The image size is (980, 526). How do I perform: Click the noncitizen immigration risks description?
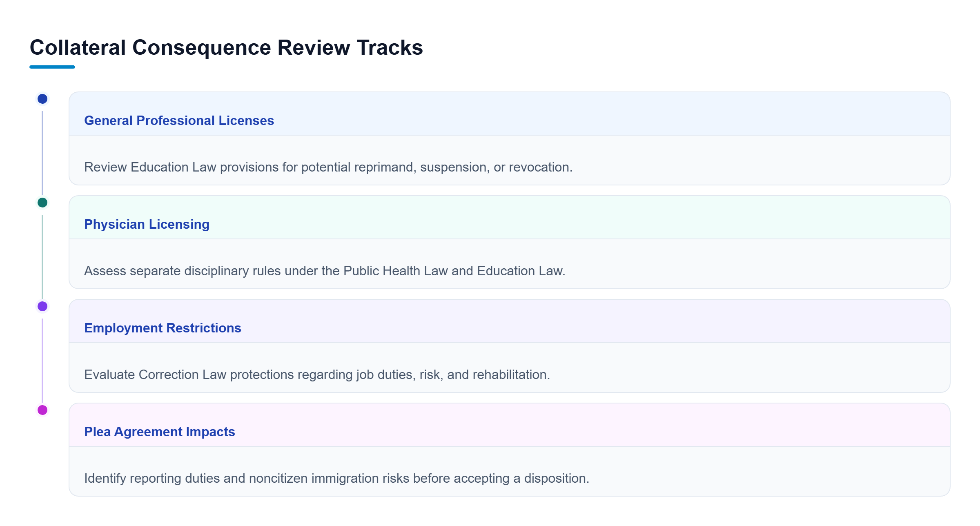(336, 478)
